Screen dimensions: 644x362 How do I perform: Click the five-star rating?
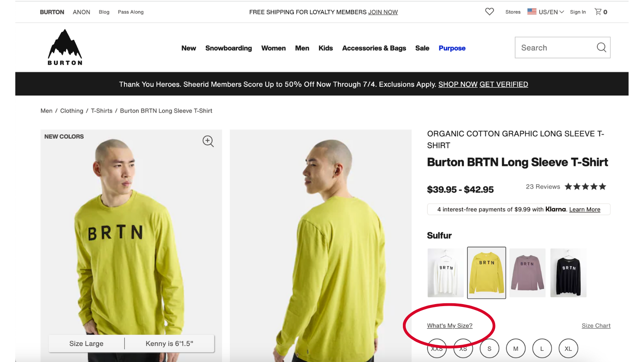pos(585,187)
